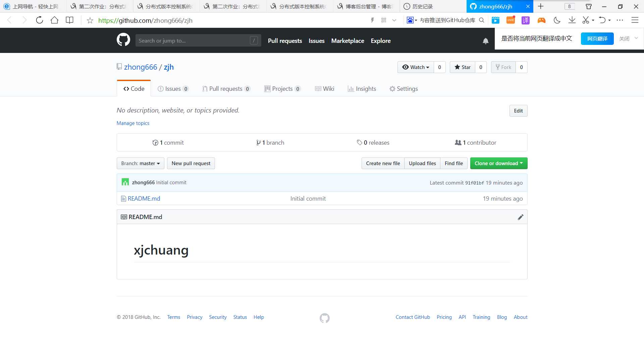Image resolution: width=644 pixels, height=345 pixels.
Task: Toggle night mode moon icon
Action: [557, 20]
